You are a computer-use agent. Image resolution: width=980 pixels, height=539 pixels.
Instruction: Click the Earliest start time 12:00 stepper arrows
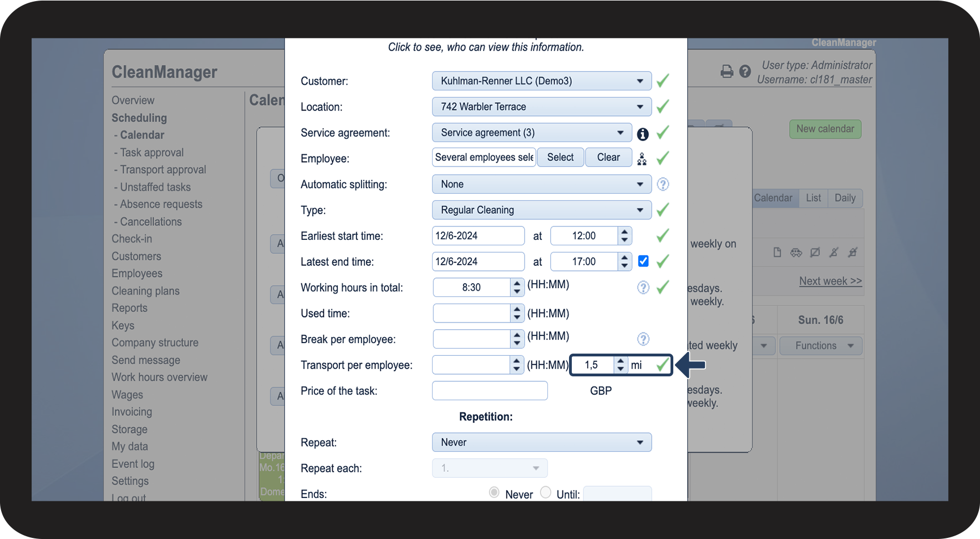(624, 236)
